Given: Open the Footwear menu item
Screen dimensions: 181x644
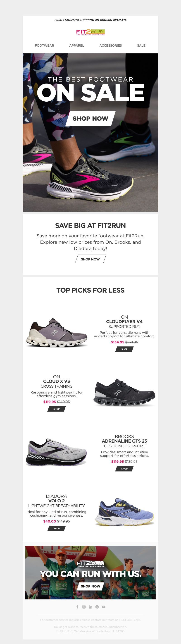Looking at the screenshot, I should [45, 45].
